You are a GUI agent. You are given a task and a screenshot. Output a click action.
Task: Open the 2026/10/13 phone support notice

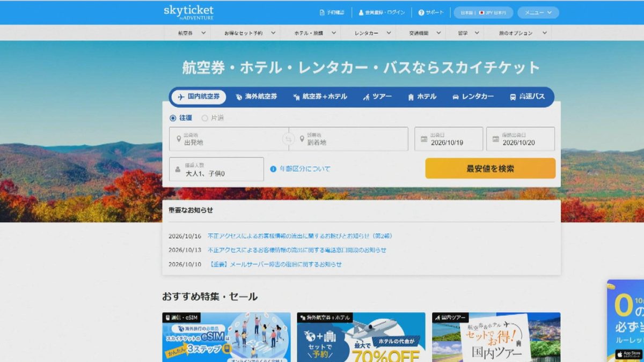pos(297,250)
